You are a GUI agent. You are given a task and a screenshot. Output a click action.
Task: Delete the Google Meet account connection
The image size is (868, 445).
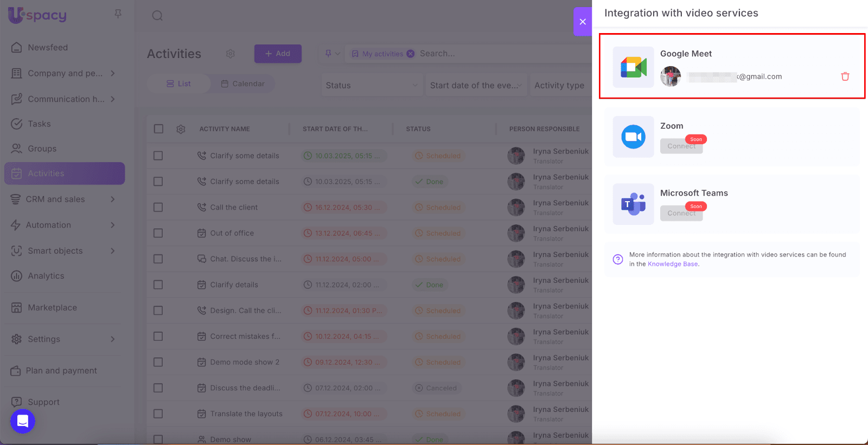pos(845,76)
